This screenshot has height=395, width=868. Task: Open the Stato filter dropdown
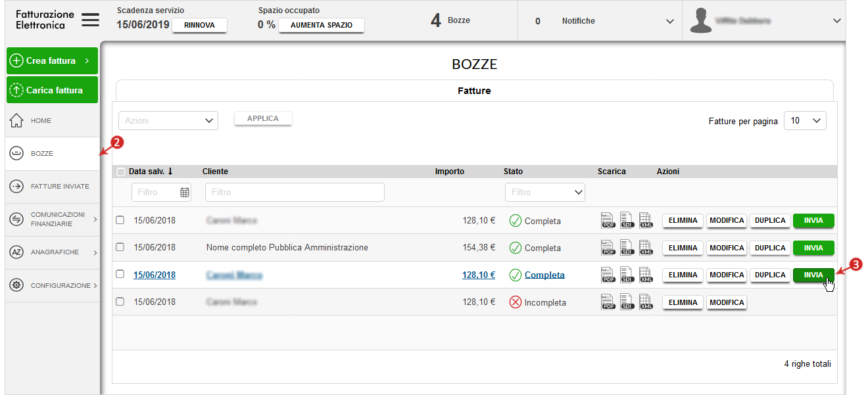pos(545,193)
